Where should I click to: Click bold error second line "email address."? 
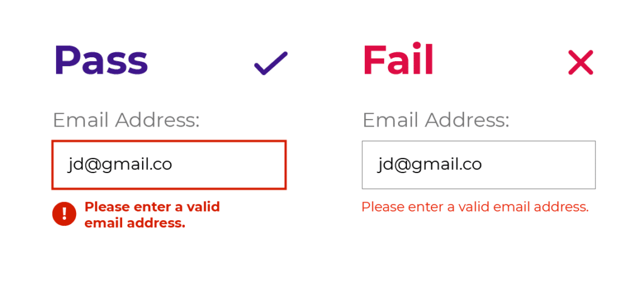coord(135,223)
